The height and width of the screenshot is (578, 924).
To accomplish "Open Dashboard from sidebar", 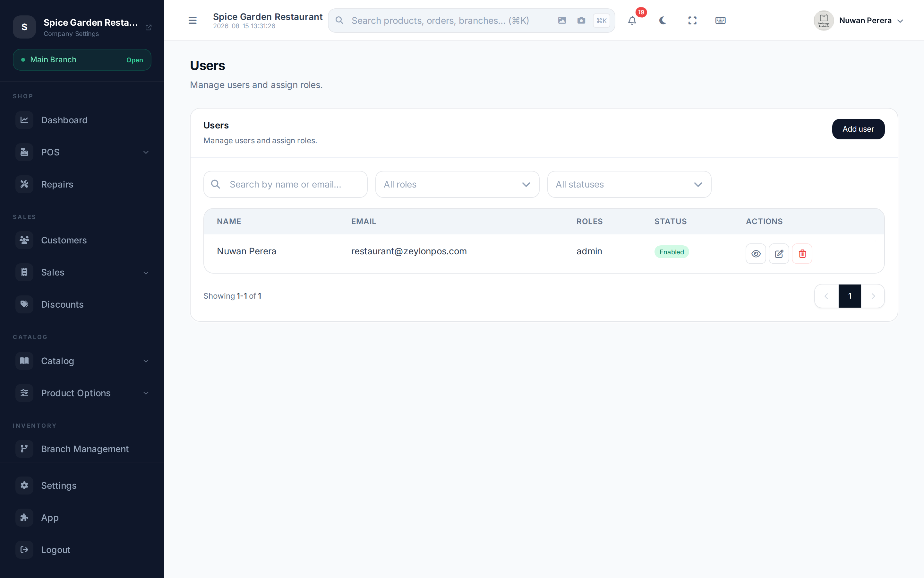I will [82, 120].
